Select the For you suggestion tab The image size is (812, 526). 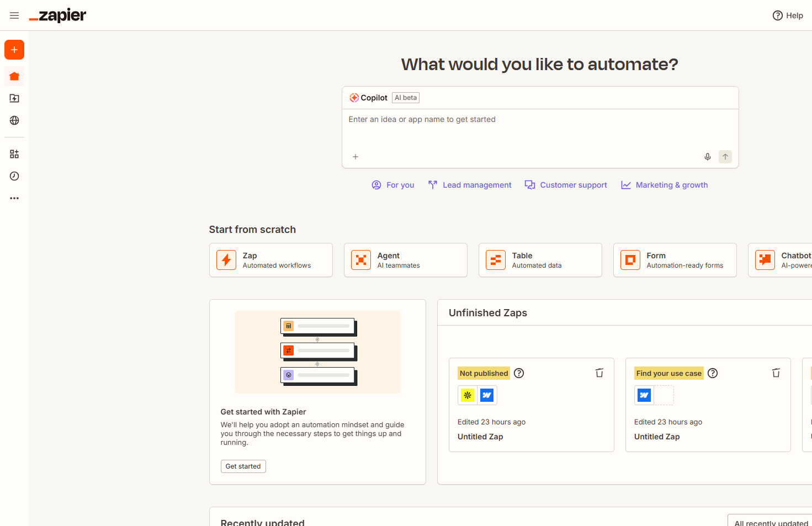pos(393,185)
